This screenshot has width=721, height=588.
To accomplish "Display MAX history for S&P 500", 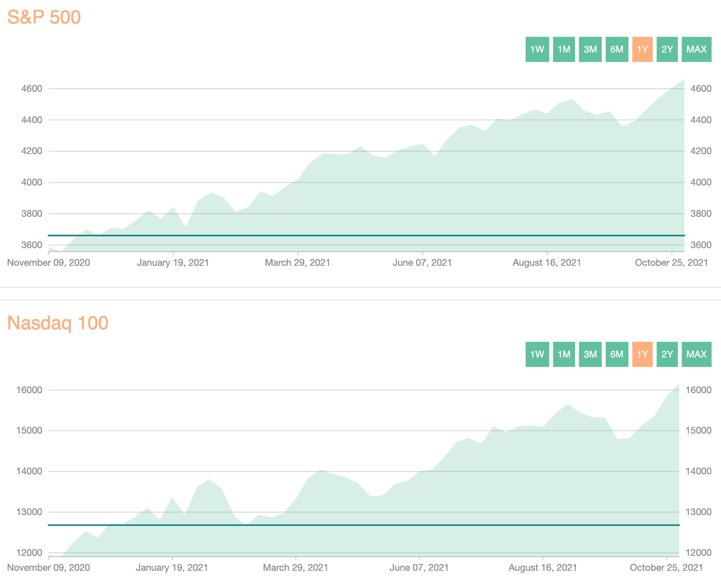I will click(696, 49).
